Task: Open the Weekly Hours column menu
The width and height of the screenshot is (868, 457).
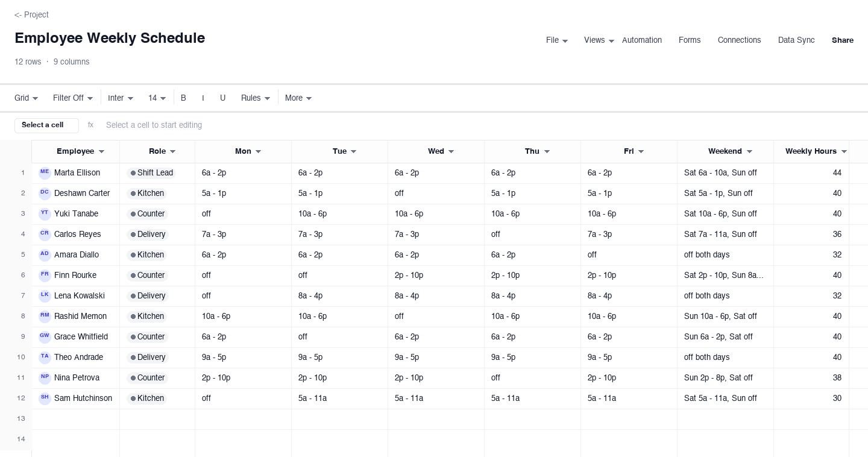Action: [x=844, y=152]
